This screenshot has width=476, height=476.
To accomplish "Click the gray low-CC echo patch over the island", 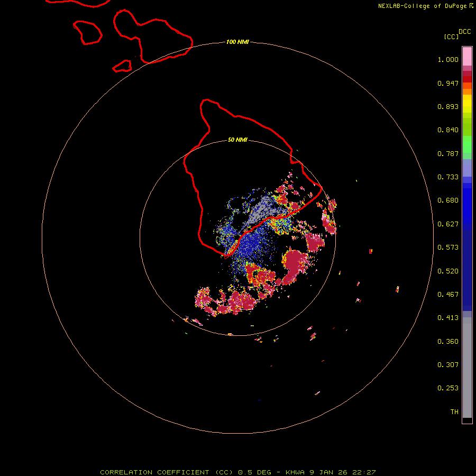I will click(x=260, y=210).
